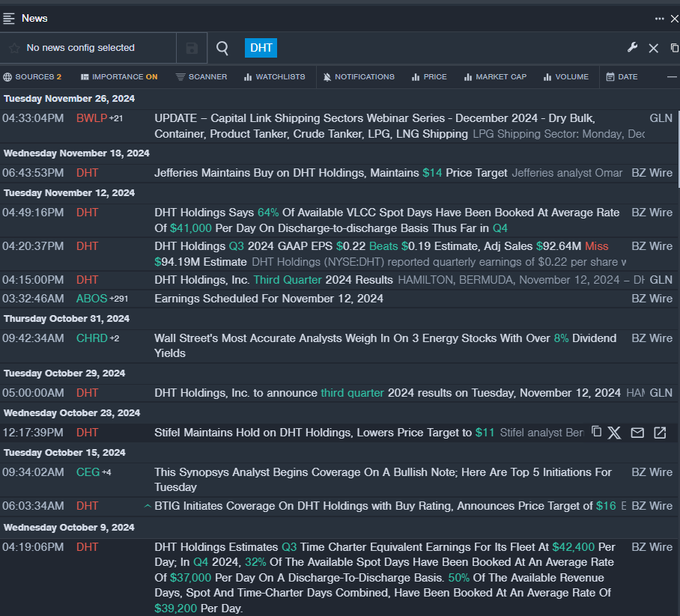Favorite the news config with star
The height and width of the screenshot is (616, 680).
(14, 48)
